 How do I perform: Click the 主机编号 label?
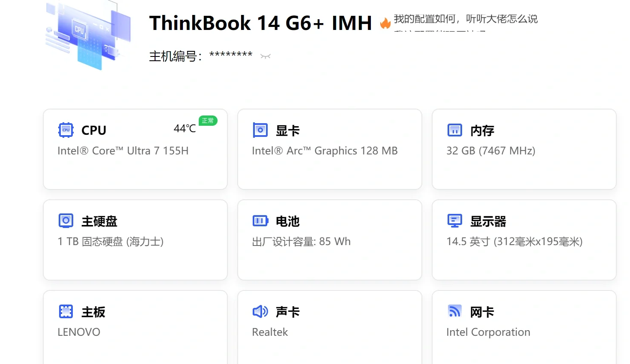tap(176, 56)
